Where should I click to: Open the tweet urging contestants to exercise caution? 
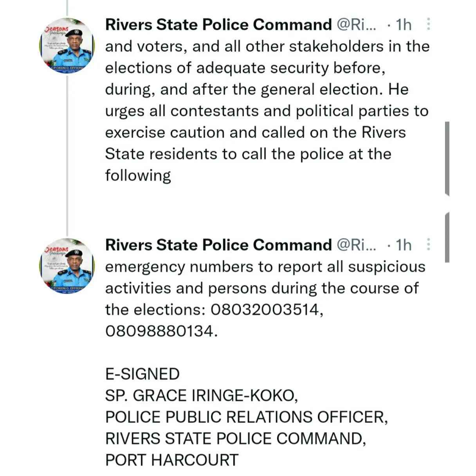point(267,111)
